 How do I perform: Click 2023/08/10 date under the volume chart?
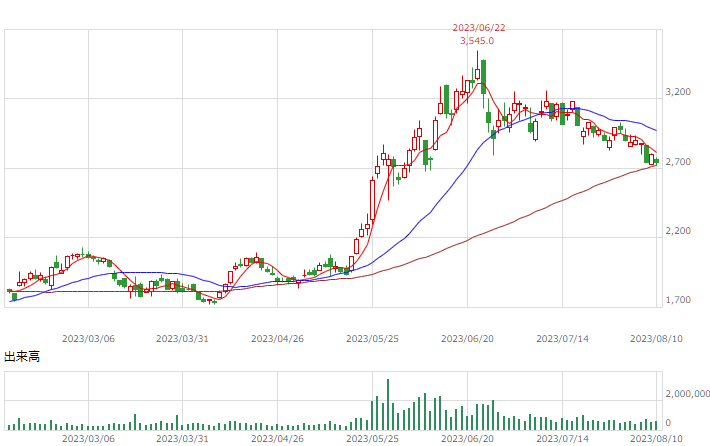click(x=657, y=439)
